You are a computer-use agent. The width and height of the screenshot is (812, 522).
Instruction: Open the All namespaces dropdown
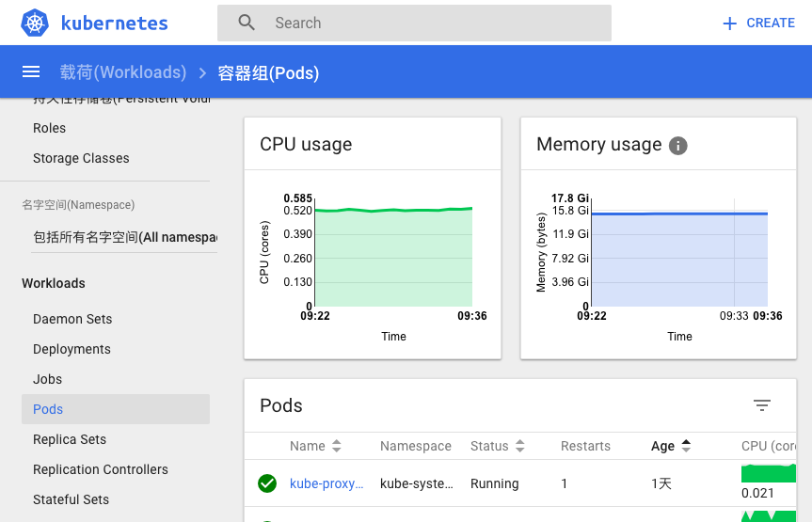click(124, 237)
